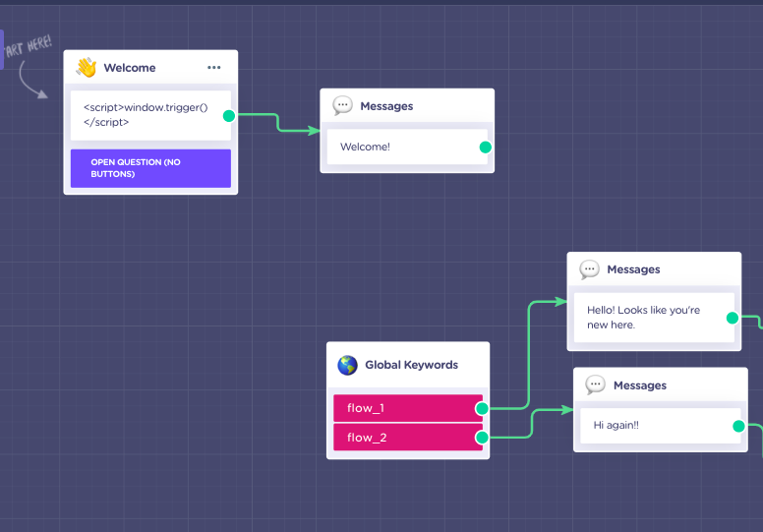763x532 pixels.
Task: Click the waving hand Welcome icon
Action: (87, 68)
